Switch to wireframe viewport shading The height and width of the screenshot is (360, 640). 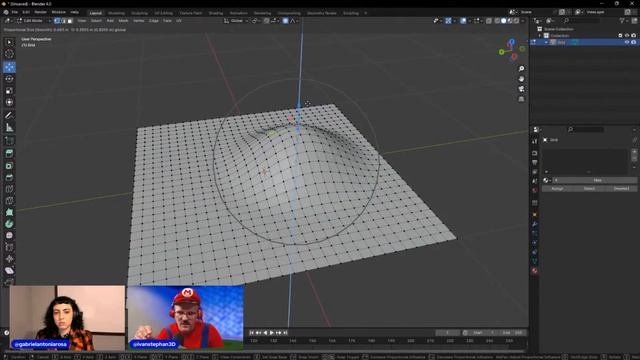[497, 20]
